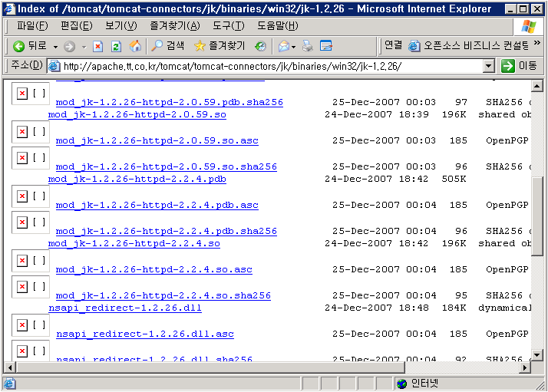Click the status bar page icon
This screenshot has width=548, height=392.
9,384
